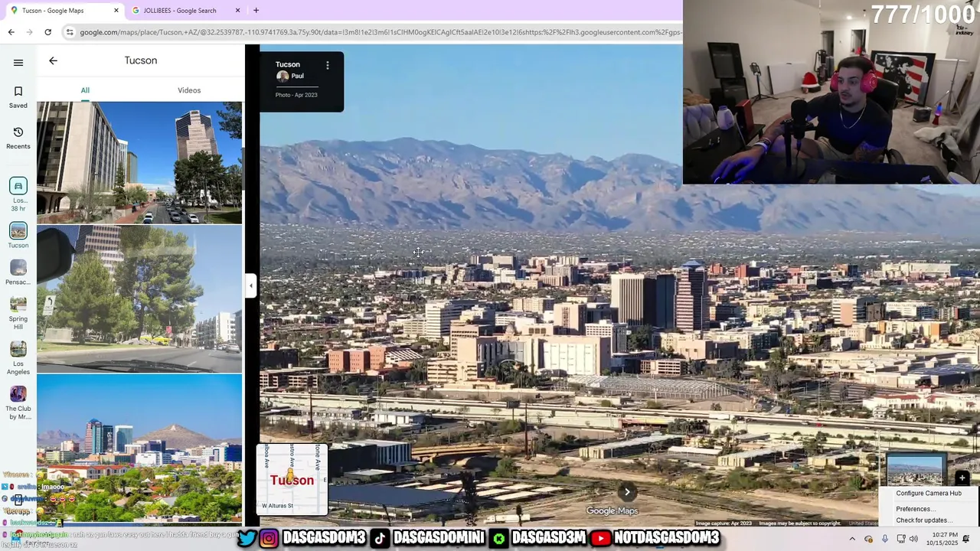The width and height of the screenshot is (980, 551).
Task: Open the photo's three-dot options menu
Action: click(x=327, y=65)
